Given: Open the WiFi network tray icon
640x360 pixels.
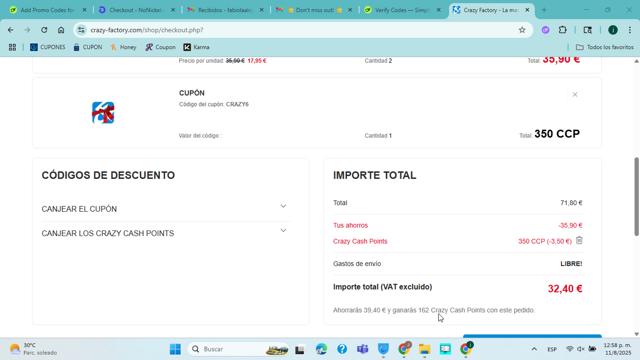Looking at the screenshot, I should pos(570,349).
